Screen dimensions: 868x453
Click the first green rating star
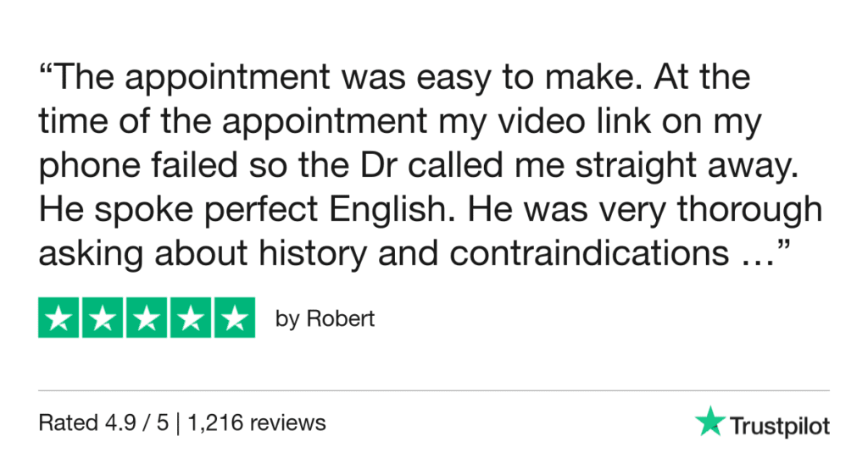click(58, 318)
